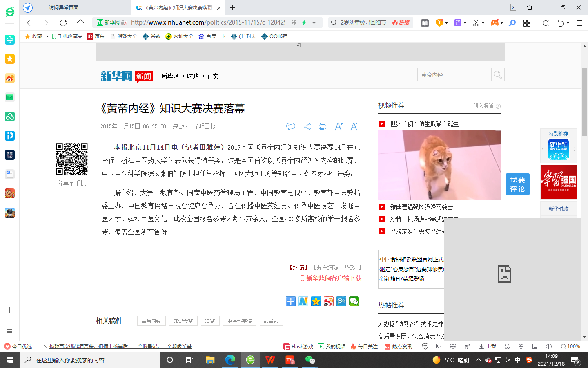Toggle browser sound mute in status bar

pyautogui.click(x=548, y=346)
